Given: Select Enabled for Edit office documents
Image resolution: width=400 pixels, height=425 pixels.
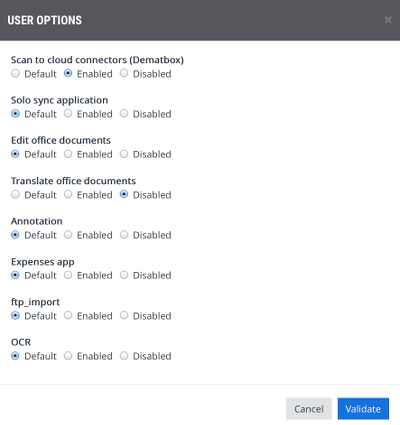Looking at the screenshot, I should click(68, 154).
